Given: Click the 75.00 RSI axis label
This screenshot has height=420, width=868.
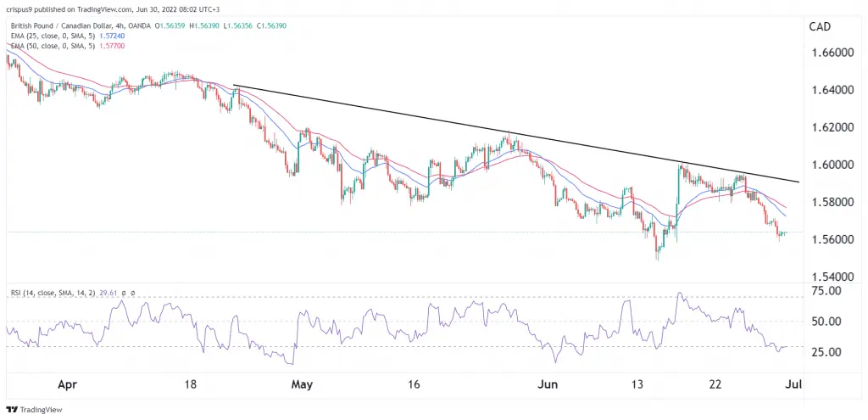Looking at the screenshot, I should [x=826, y=290].
